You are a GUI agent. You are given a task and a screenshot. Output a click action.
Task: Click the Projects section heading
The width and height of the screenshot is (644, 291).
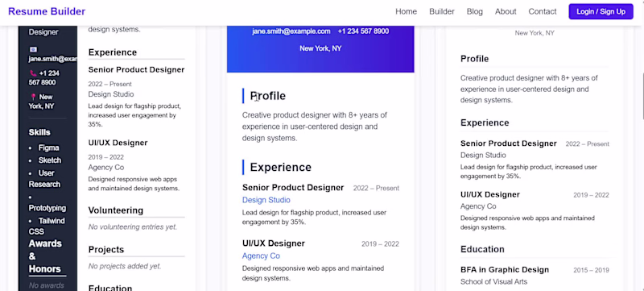(x=106, y=250)
